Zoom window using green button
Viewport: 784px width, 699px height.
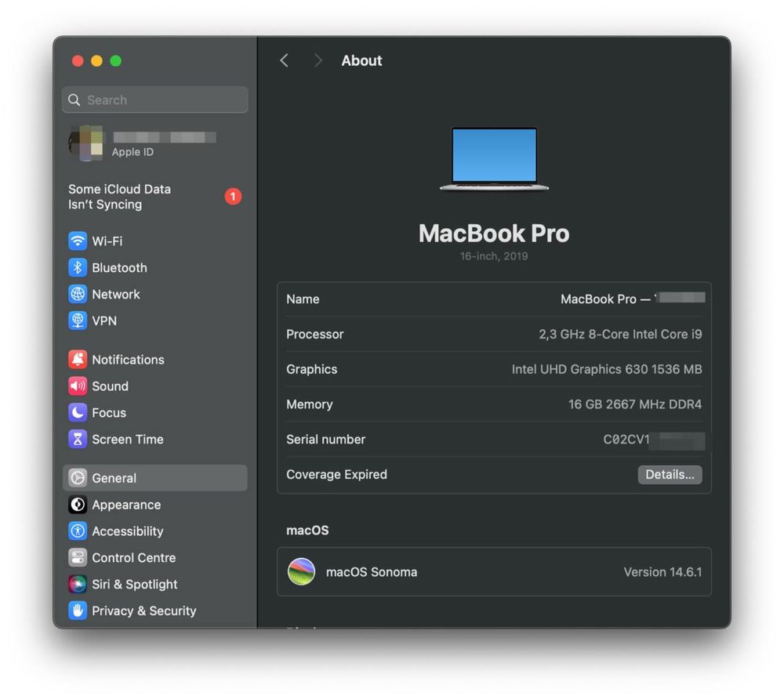point(115,60)
